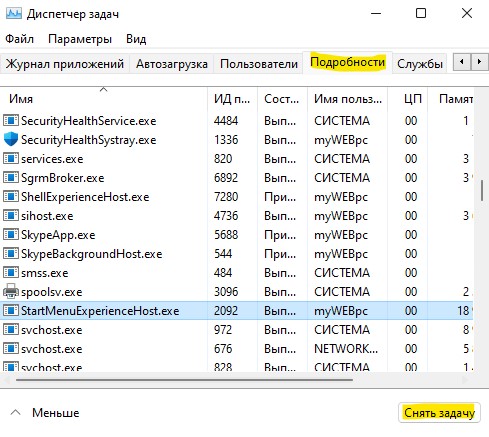The height and width of the screenshot is (437, 489).
Task: Click the spoolsv.exe printer icon
Action: click(11, 291)
